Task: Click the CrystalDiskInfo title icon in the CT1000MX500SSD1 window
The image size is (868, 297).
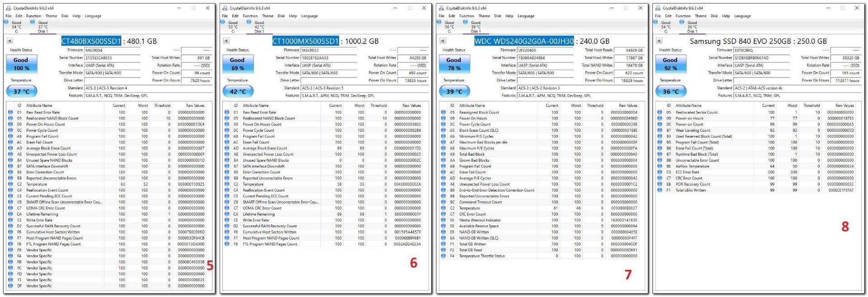Action: coord(225,8)
